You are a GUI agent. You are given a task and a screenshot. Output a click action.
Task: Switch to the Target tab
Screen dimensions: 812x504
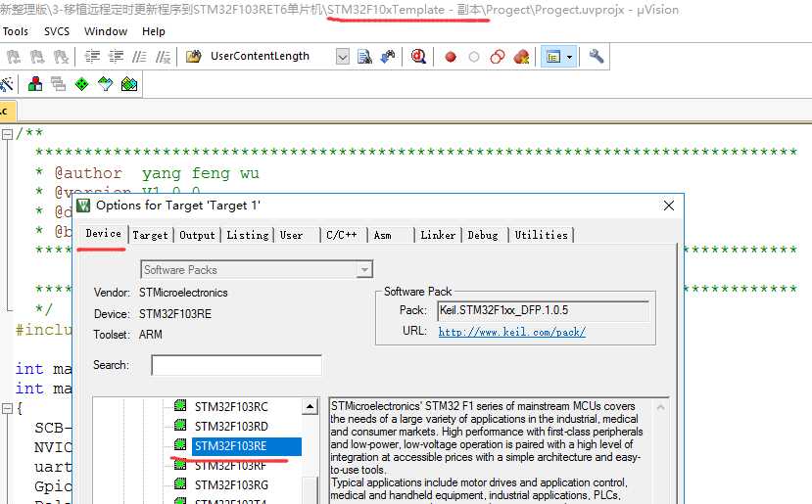tap(150, 235)
